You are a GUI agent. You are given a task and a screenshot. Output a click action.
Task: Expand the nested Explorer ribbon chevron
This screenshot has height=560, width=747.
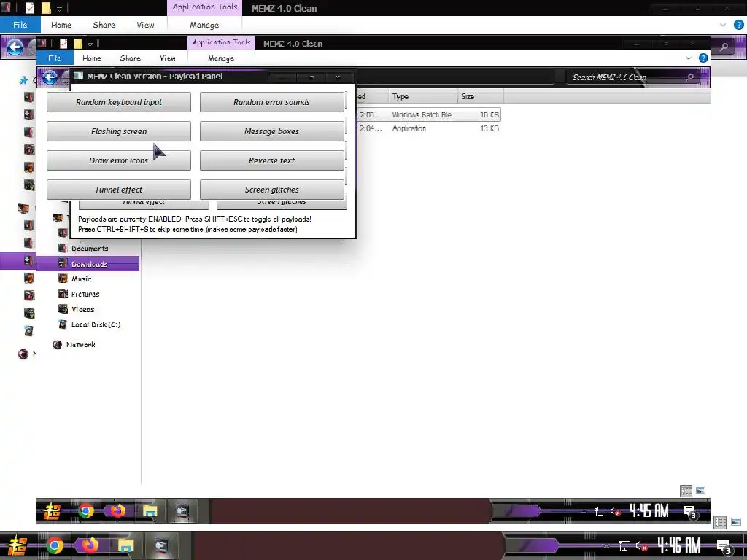point(689,58)
